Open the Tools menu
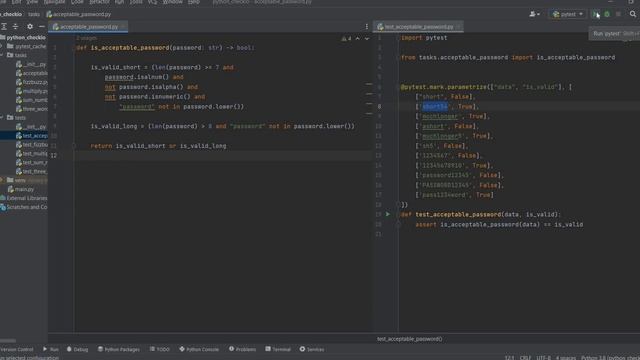 (136, 2)
